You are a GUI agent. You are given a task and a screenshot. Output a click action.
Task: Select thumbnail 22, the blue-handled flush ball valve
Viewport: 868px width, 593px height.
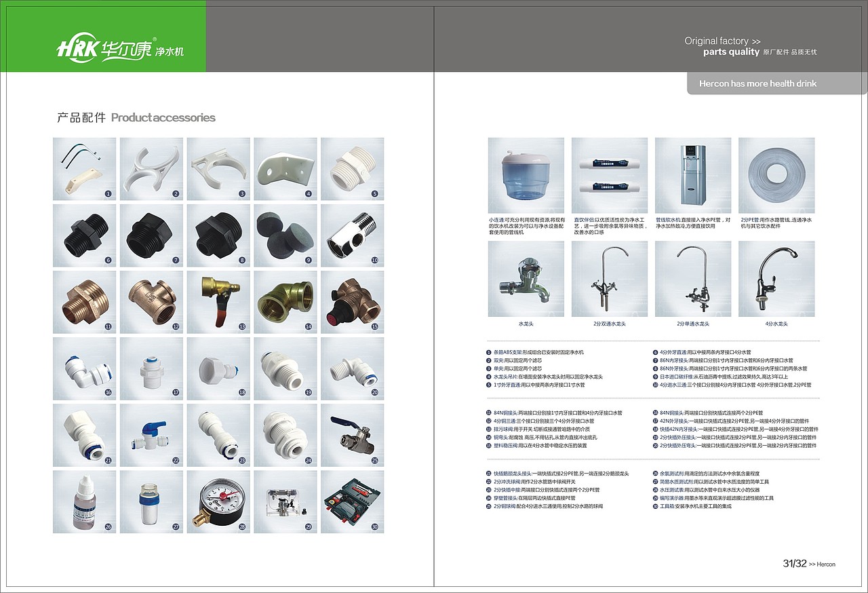[x=151, y=435]
